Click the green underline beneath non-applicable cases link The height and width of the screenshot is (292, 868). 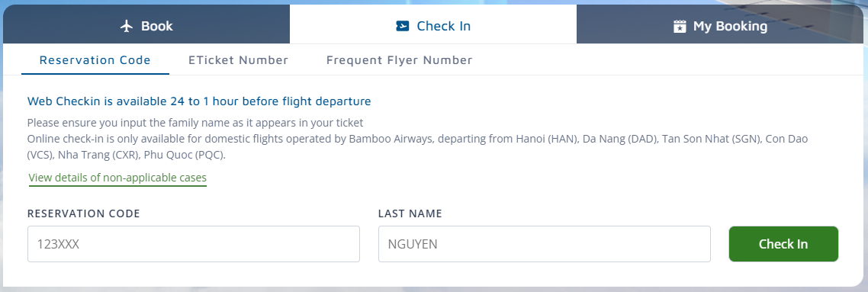[117, 186]
